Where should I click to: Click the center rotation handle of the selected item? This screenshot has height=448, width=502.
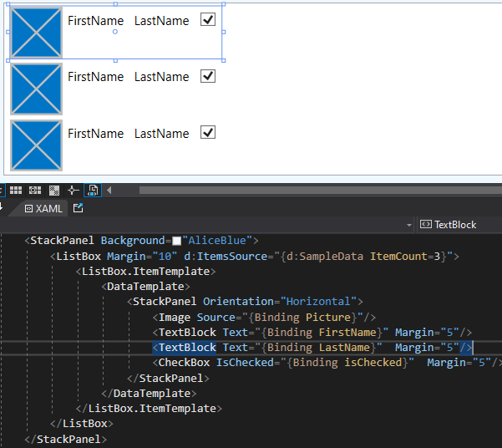(115, 32)
